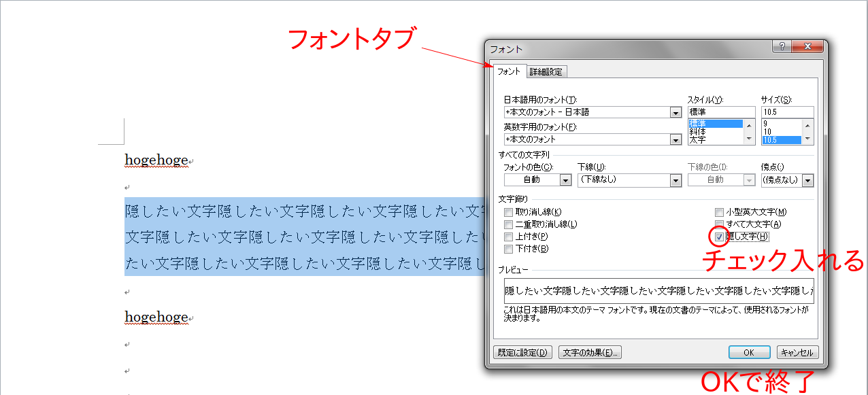The height and width of the screenshot is (395, 868).
Task: Uncheck the 隠し文字 checkbox
Action: (x=719, y=237)
